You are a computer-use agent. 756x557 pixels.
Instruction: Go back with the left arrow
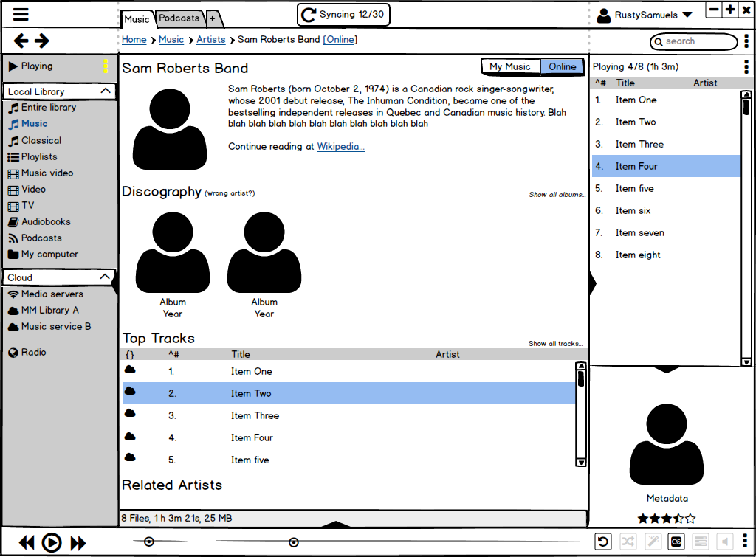click(21, 41)
